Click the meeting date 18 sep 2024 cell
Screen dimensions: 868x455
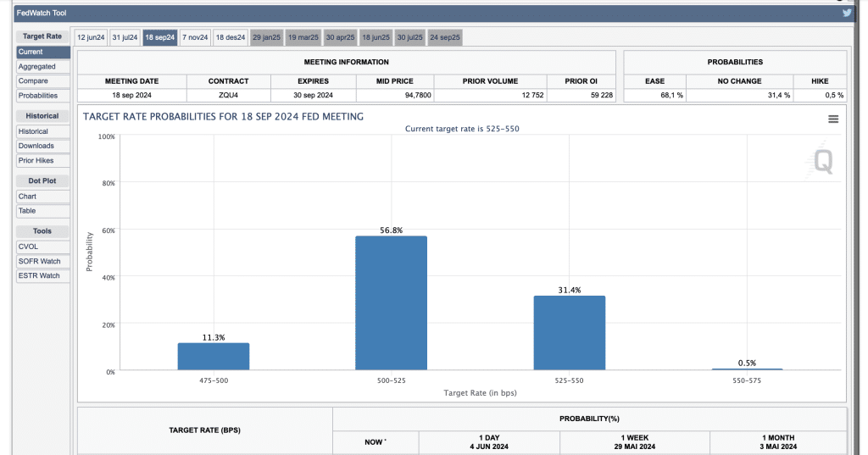tap(131, 95)
